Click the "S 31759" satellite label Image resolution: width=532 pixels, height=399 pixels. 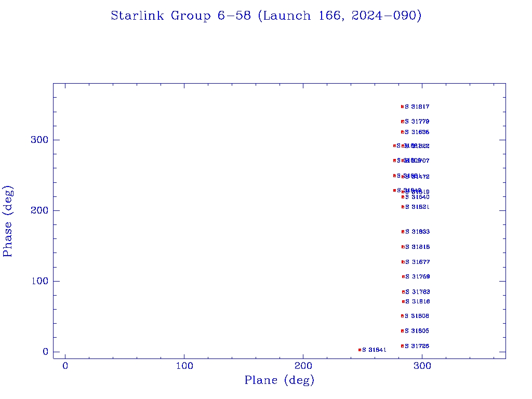pos(418,276)
